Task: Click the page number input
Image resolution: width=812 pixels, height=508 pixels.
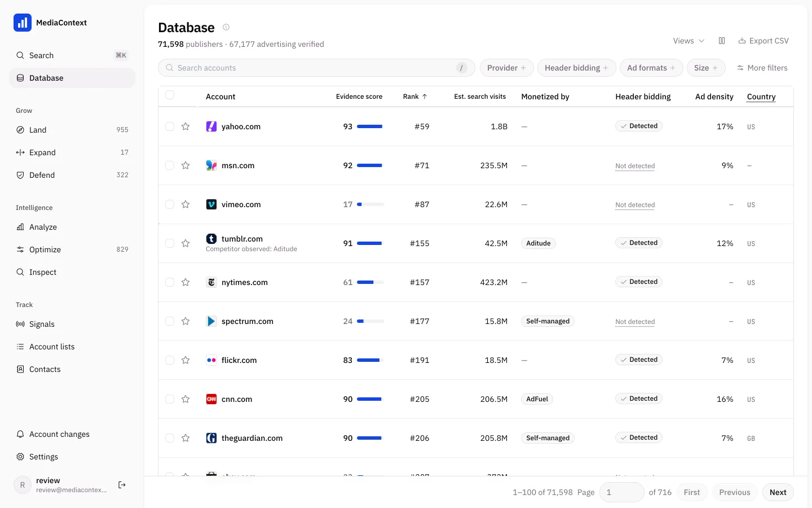Action: pyautogui.click(x=622, y=492)
